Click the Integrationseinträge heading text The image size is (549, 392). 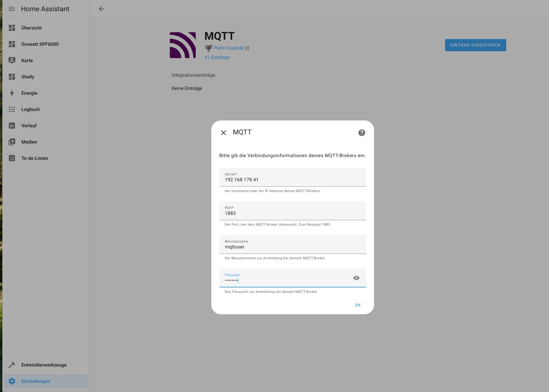(193, 75)
